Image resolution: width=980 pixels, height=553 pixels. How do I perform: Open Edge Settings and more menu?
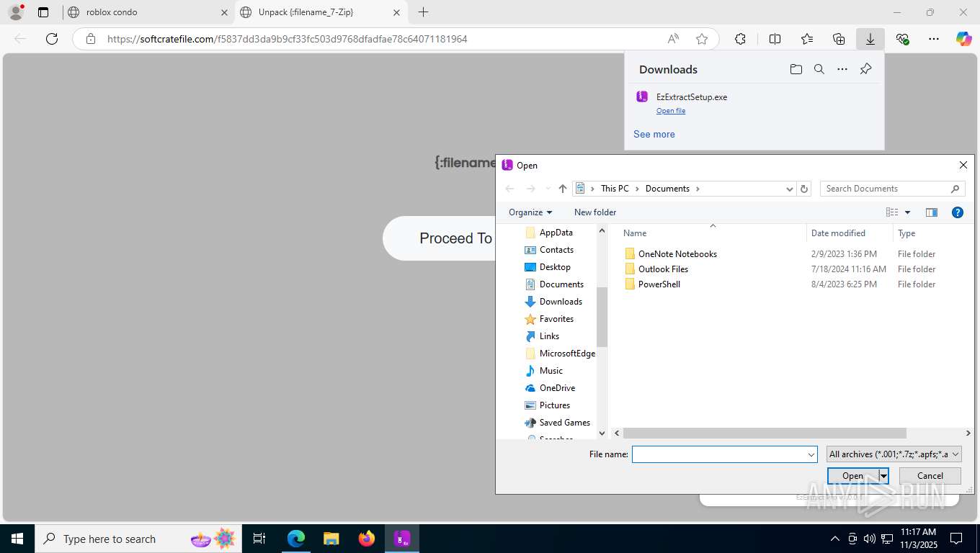(x=934, y=39)
